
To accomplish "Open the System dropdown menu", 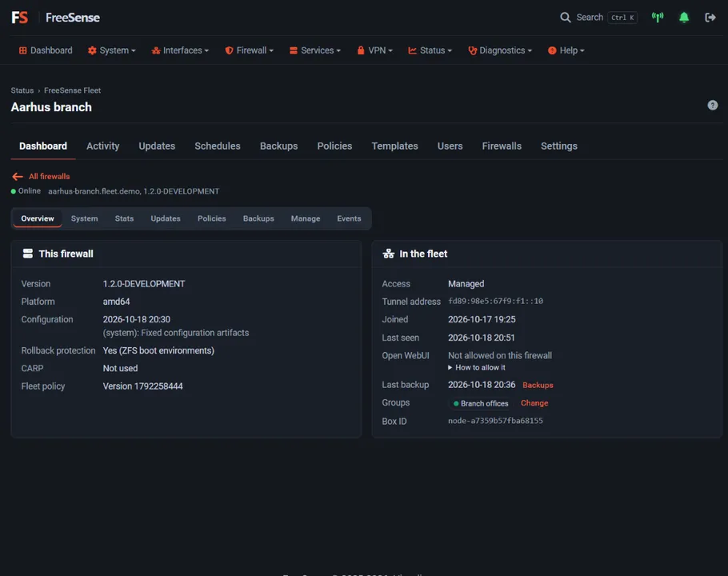I will coord(111,50).
